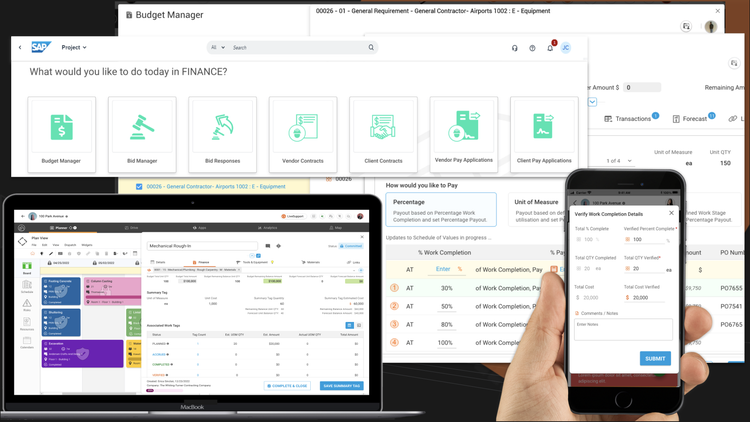
Task: Open the Transactions tab
Action: click(631, 119)
